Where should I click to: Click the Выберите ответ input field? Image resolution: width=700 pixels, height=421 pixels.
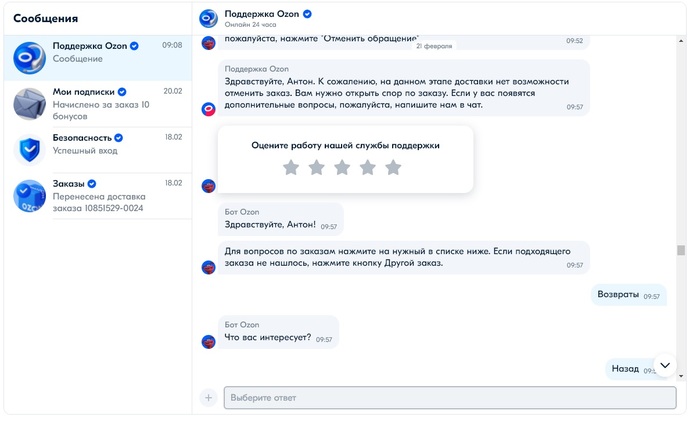point(450,398)
